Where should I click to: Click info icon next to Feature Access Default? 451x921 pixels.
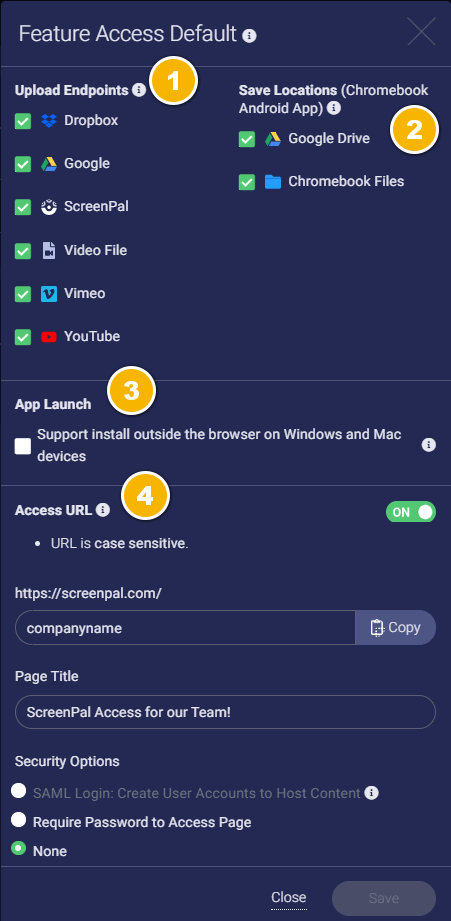[x=250, y=36]
